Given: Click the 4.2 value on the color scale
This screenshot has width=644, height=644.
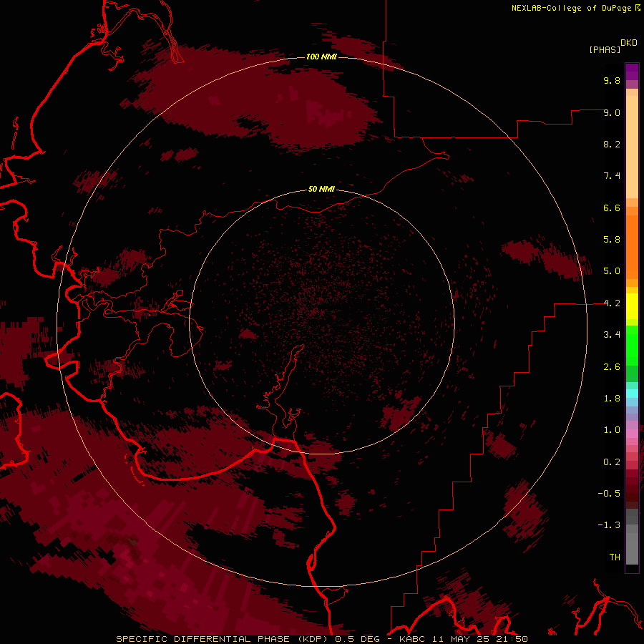Looking at the screenshot, I should click(612, 303).
